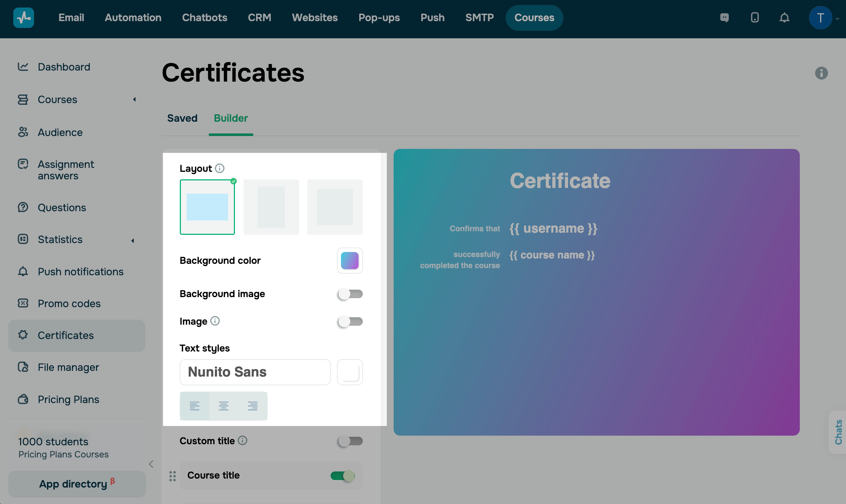Viewport: 846px width, 504px height.
Task: Open the App directory button
Action: point(77,484)
